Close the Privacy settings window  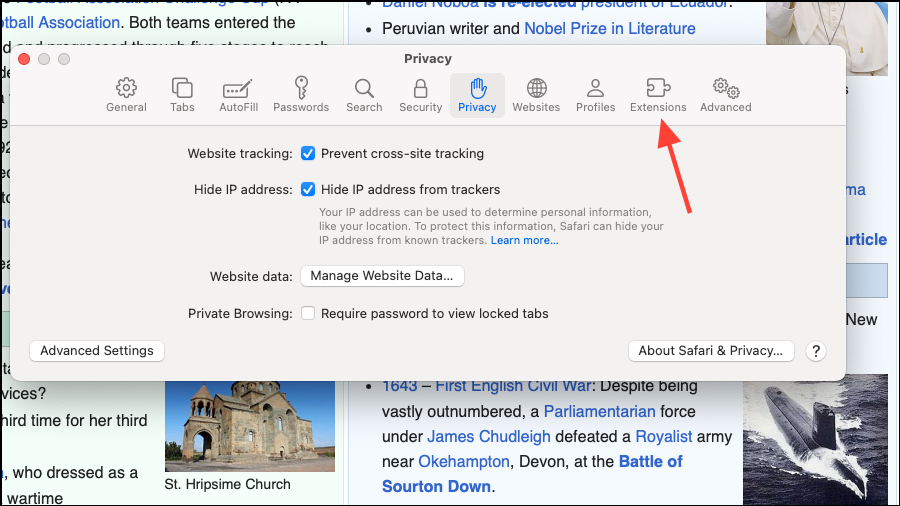(x=24, y=59)
